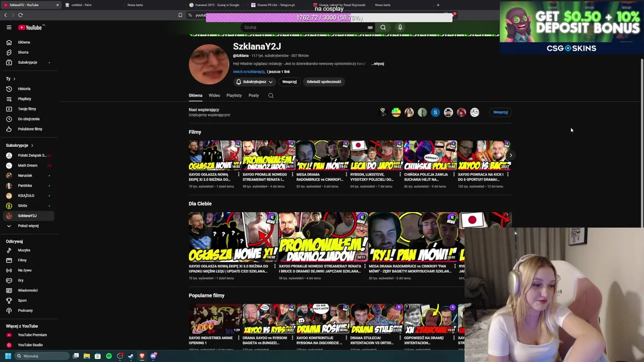Screen dimensions: 644x362
Task: Open Główna in the sidebar
Action: click(24, 42)
